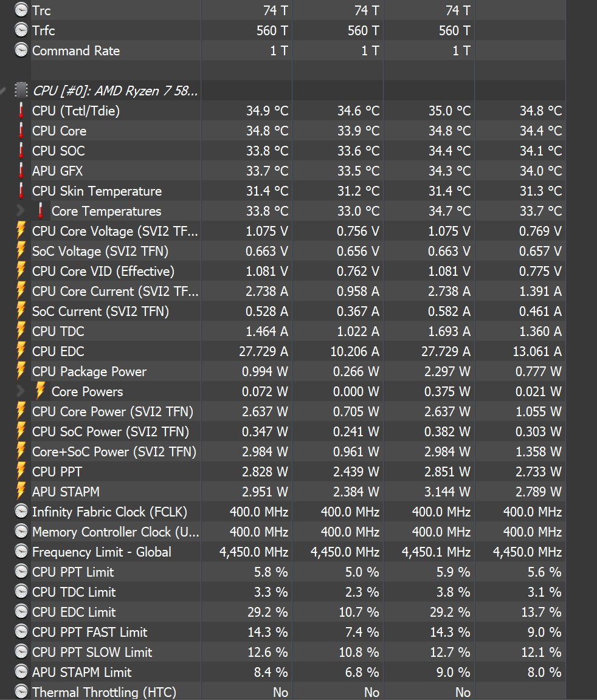This screenshot has width=597, height=700.
Task: Select the CPU SoC Power (SVI2 TFN) label
Action: point(110,431)
